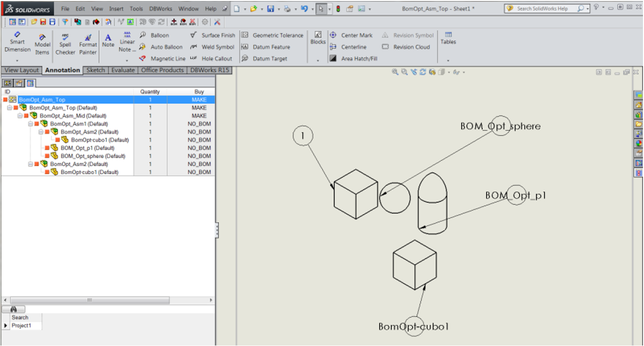Screen dimensions: 644x346
Task: Click the Undo arrow icon
Action: pyautogui.click(x=305, y=9)
